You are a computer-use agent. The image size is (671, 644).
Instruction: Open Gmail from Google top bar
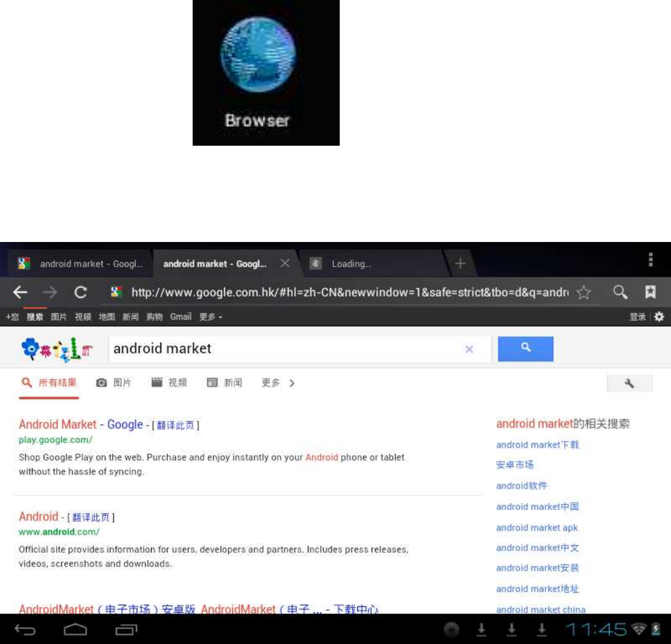[x=180, y=317]
